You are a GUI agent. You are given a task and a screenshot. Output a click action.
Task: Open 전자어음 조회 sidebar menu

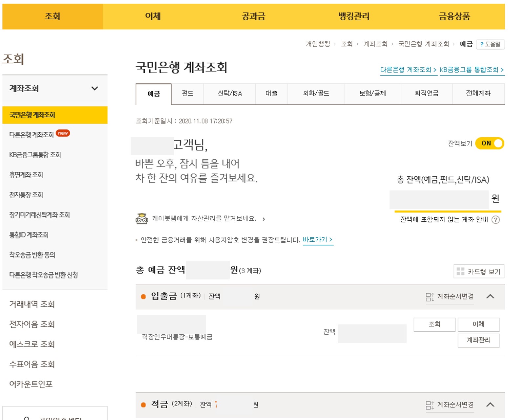pos(32,324)
